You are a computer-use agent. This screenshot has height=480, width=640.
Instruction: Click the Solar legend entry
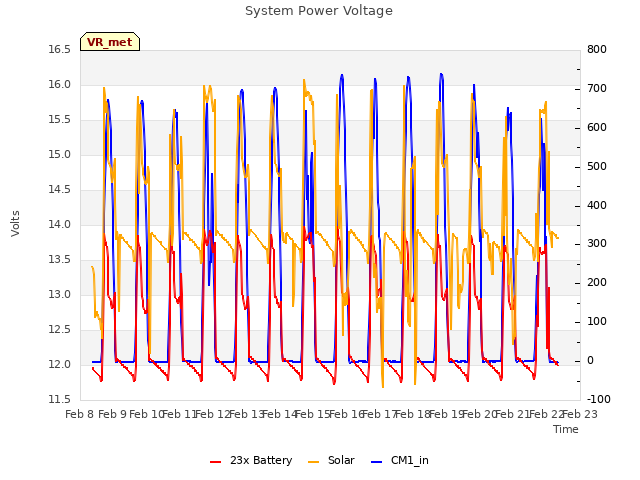(331, 460)
